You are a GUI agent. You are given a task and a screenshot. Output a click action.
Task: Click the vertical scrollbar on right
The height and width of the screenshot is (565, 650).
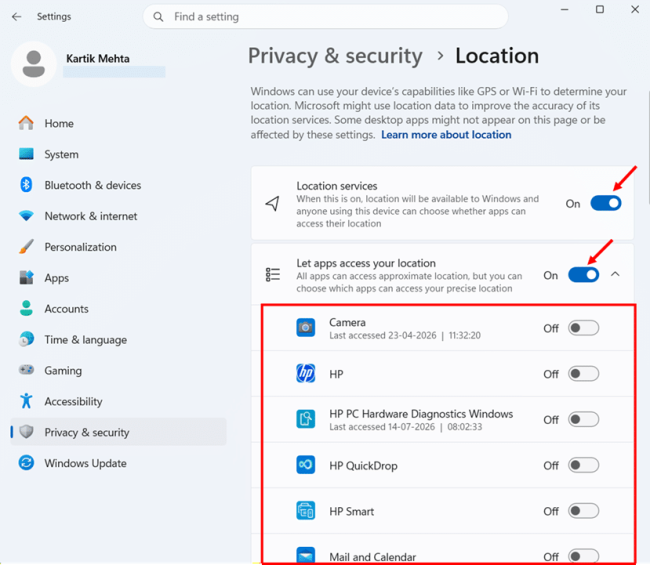648,147
